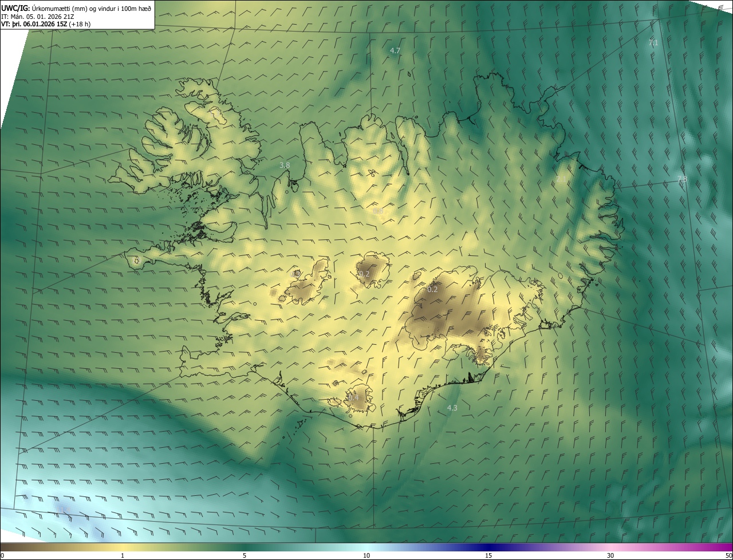Click the 10 tick on the color scale
The image size is (733, 560).
click(x=366, y=556)
